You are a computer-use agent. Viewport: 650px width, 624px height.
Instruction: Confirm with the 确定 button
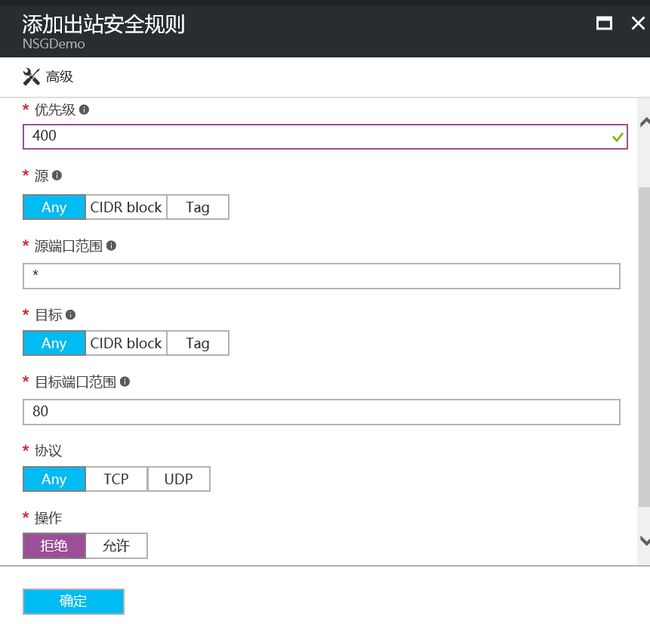pos(73,601)
